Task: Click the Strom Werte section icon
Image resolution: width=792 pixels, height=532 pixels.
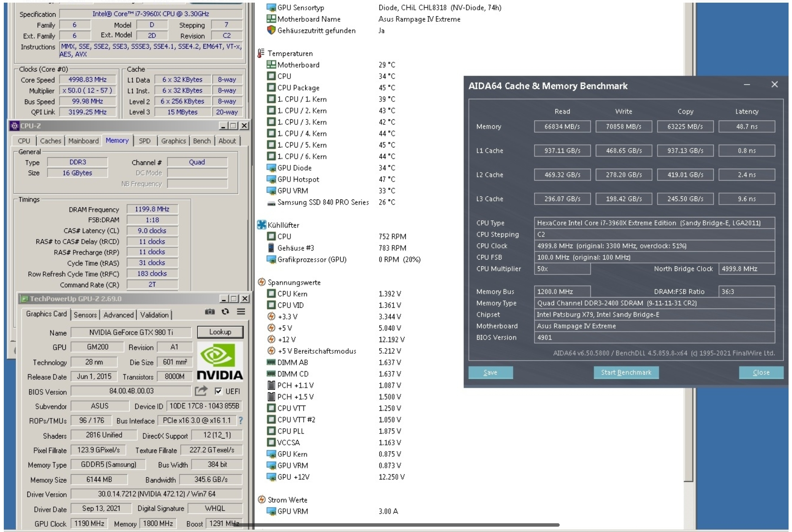Action: pyautogui.click(x=262, y=500)
